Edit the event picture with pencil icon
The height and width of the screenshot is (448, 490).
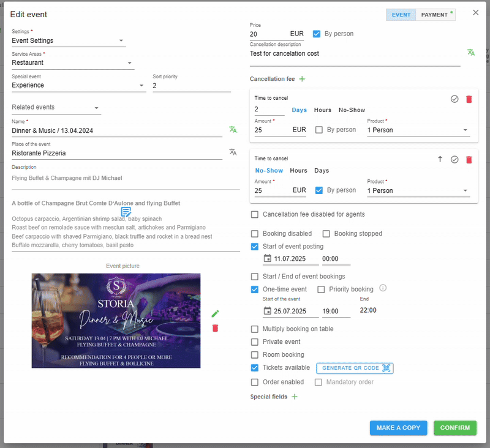pyautogui.click(x=215, y=313)
